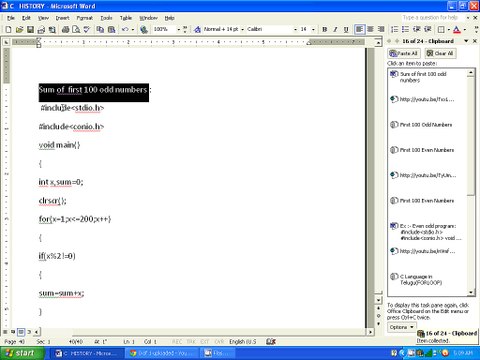Open the font size 14 dropdown
Image resolution: width=480 pixels, height=360 pixels.
click(x=313, y=29)
